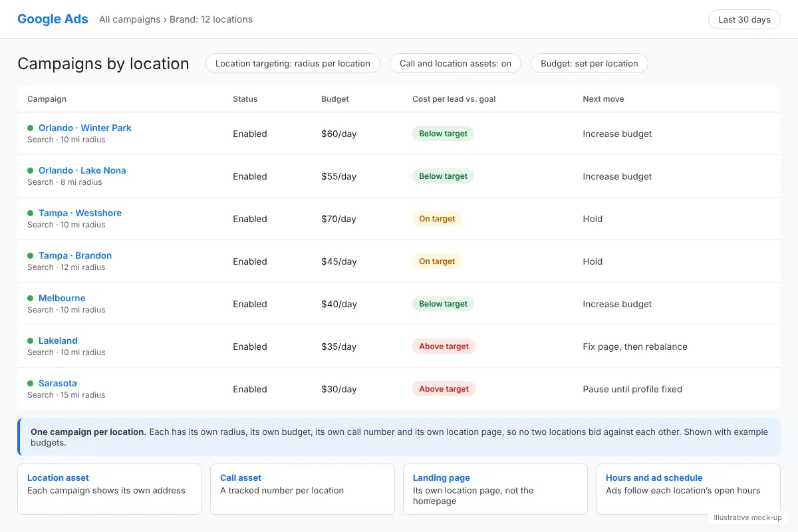This screenshot has width=798, height=532.
Task: Click Fix page, then rebalance text
Action: (635, 346)
